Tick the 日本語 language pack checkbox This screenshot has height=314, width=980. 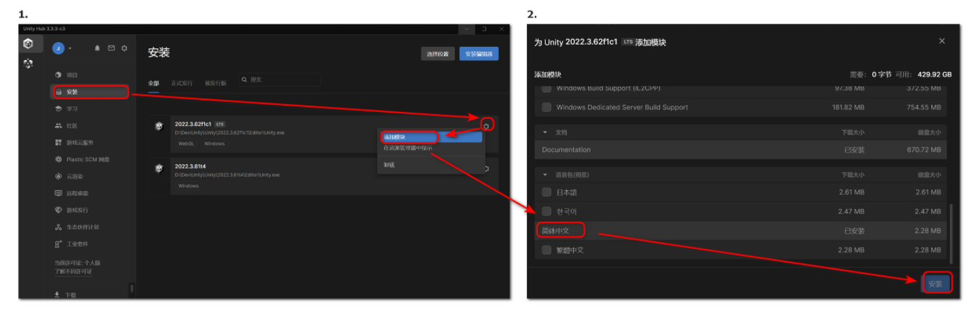tap(547, 192)
